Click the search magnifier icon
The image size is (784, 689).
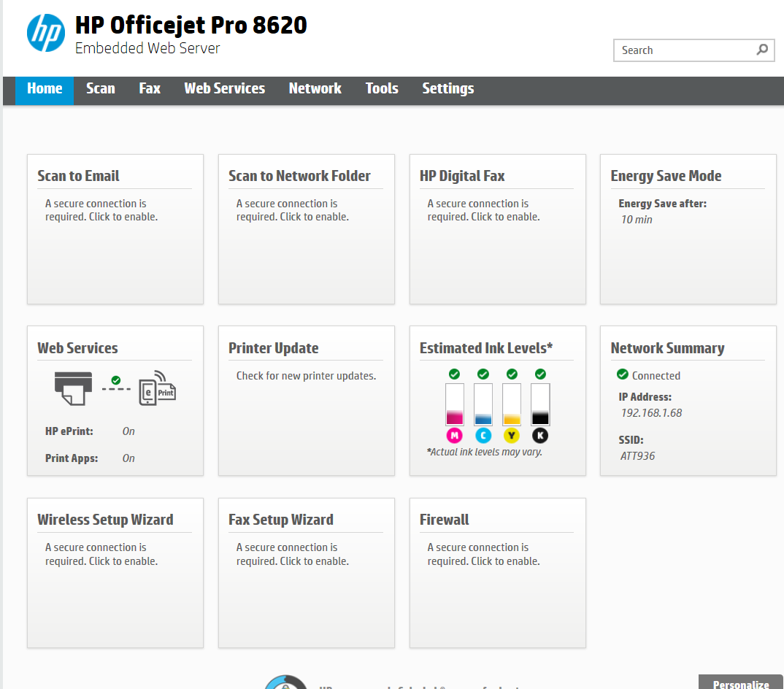[x=762, y=50]
